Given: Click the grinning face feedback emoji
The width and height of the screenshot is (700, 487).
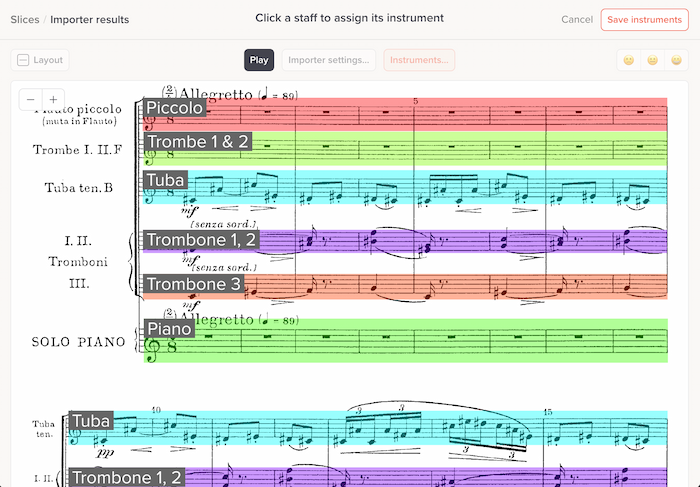Looking at the screenshot, I should tap(676, 60).
